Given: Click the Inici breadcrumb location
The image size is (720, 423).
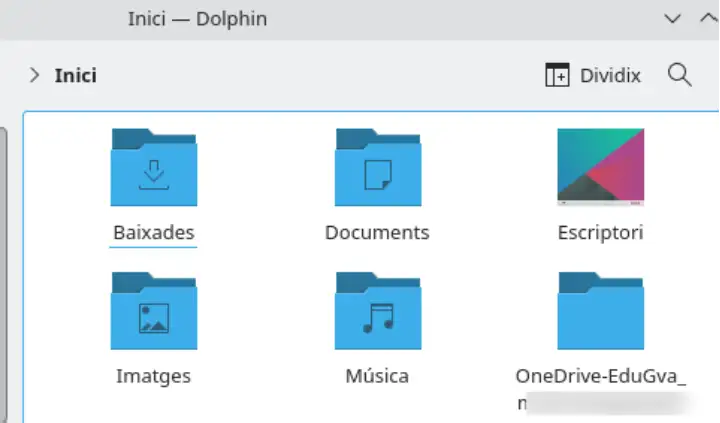Looking at the screenshot, I should pos(76,75).
